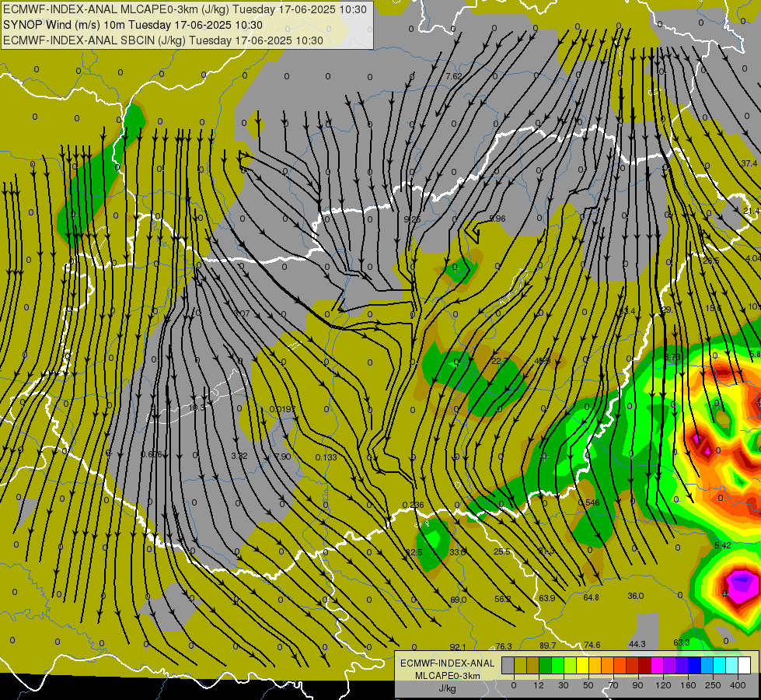Click the map value '9.25'

click(413, 219)
